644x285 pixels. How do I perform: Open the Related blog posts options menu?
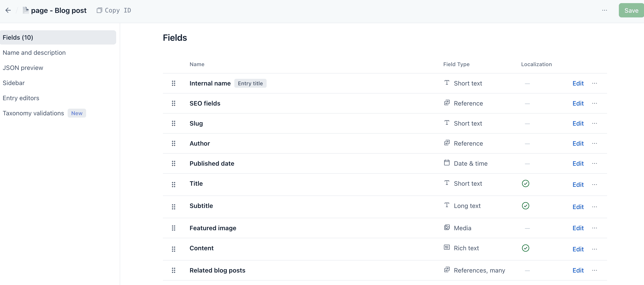click(595, 270)
